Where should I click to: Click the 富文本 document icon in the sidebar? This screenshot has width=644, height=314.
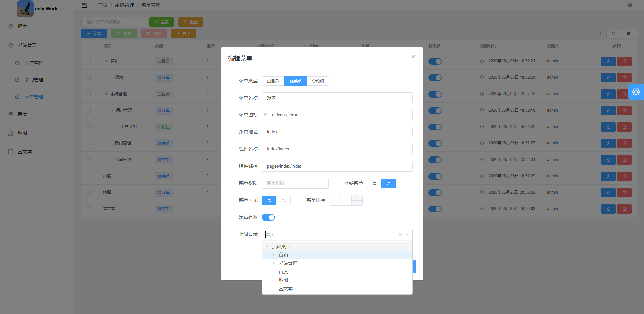pos(11,152)
